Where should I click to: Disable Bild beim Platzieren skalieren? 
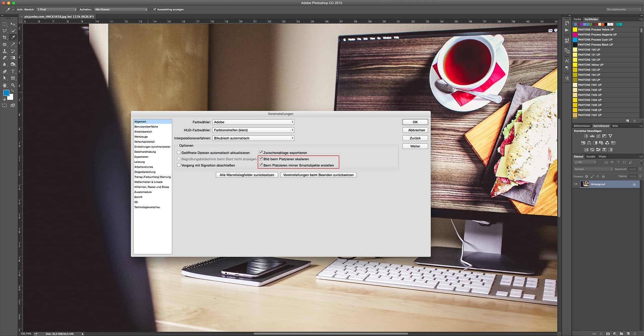(261, 159)
